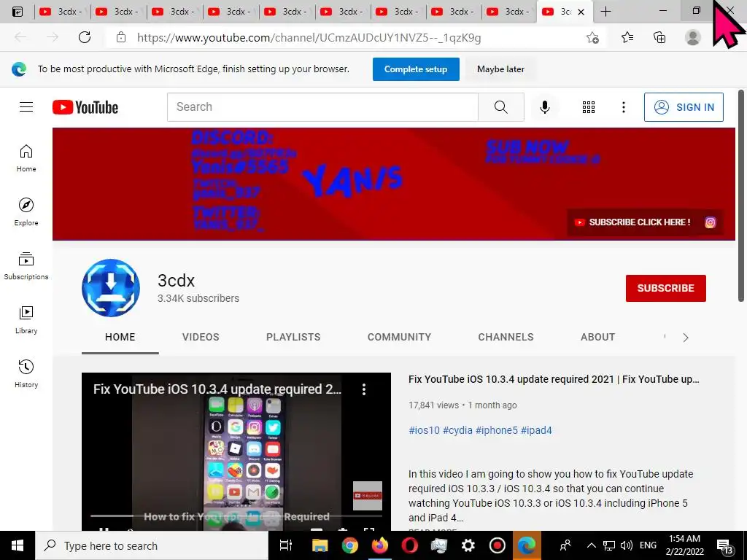Viewport: 747px width, 560px height.
Task: Switch to the VIDEOS tab
Action: (x=201, y=337)
